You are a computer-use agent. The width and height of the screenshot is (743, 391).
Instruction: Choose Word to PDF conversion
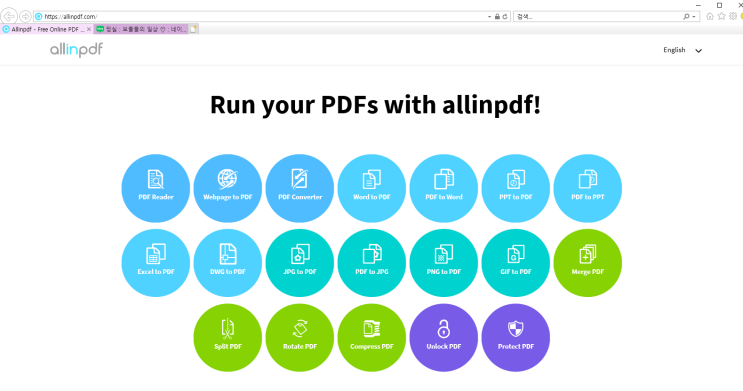click(x=372, y=188)
